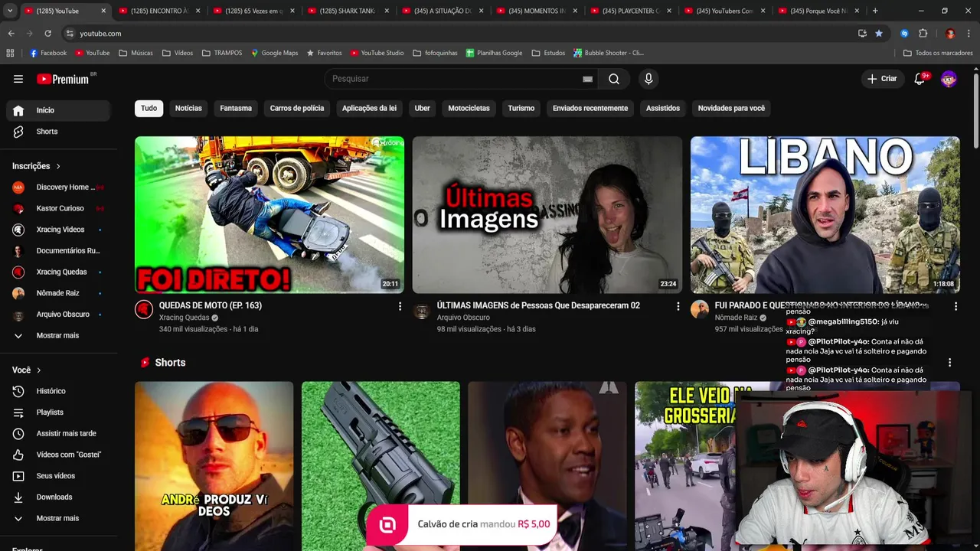Open Shorts from the sidebar
Screen dimensions: 980x551
(58, 132)
